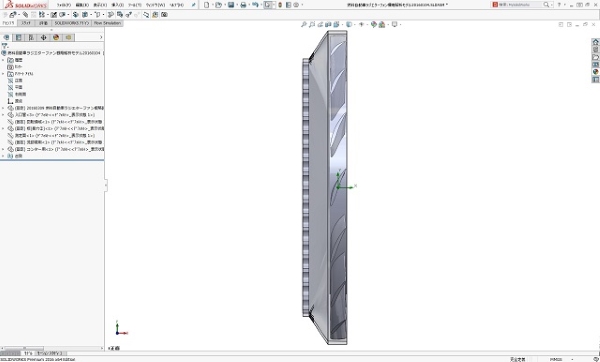600x362 pixels.
Task: Open the ConfigurationManager tab icon
Action: tap(31, 38)
